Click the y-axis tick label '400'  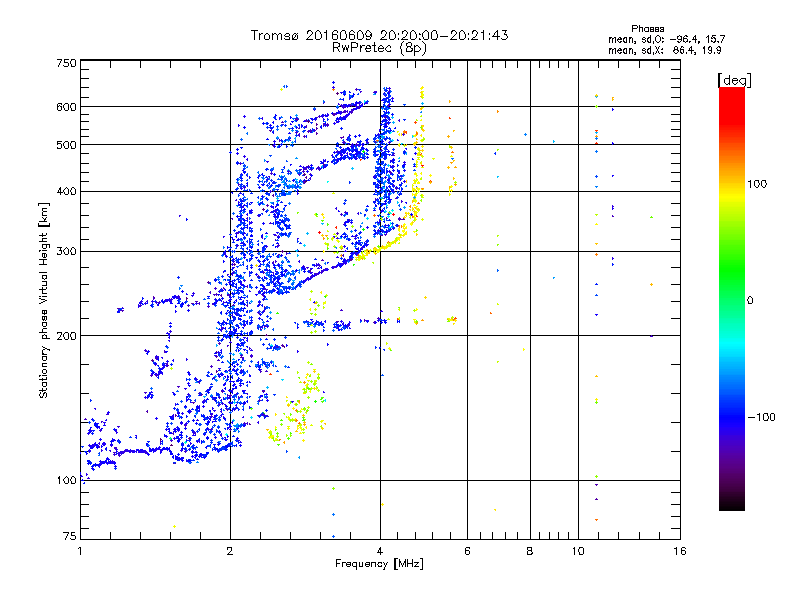[x=66, y=191]
